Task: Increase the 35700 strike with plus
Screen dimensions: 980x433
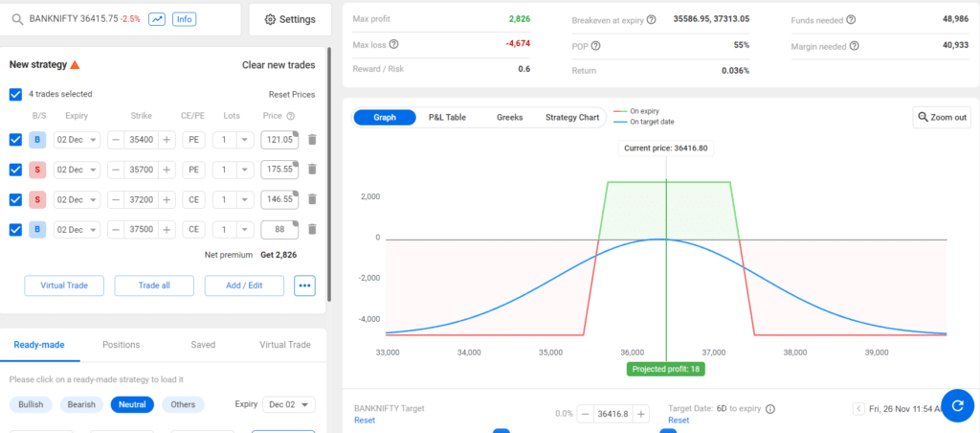Action: (167, 170)
